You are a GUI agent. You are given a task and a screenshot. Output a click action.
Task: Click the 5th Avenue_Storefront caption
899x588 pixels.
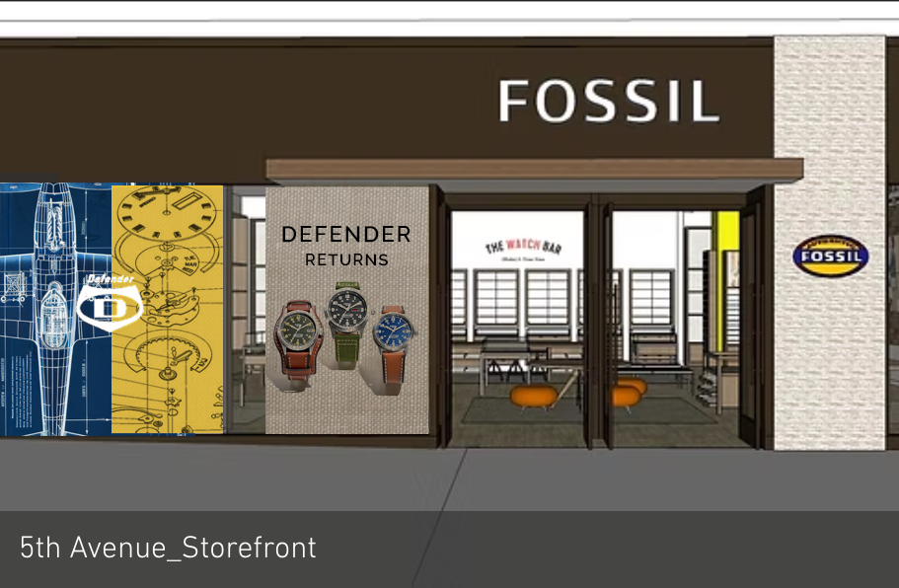pyautogui.click(x=168, y=548)
